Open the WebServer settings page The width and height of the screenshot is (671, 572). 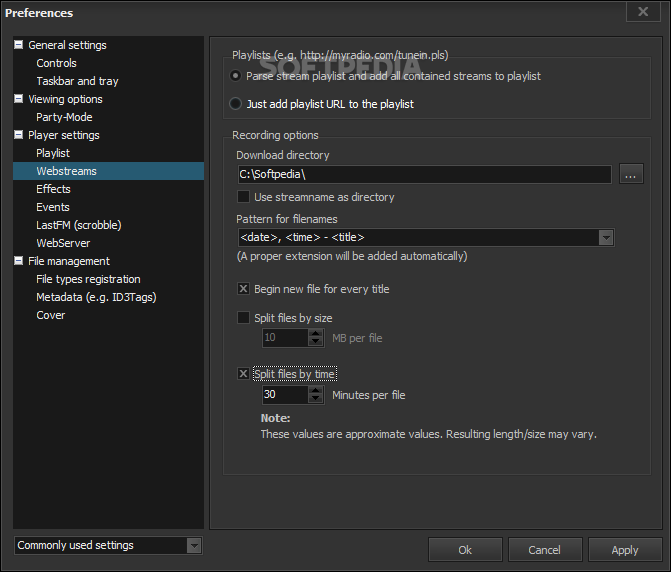(63, 243)
